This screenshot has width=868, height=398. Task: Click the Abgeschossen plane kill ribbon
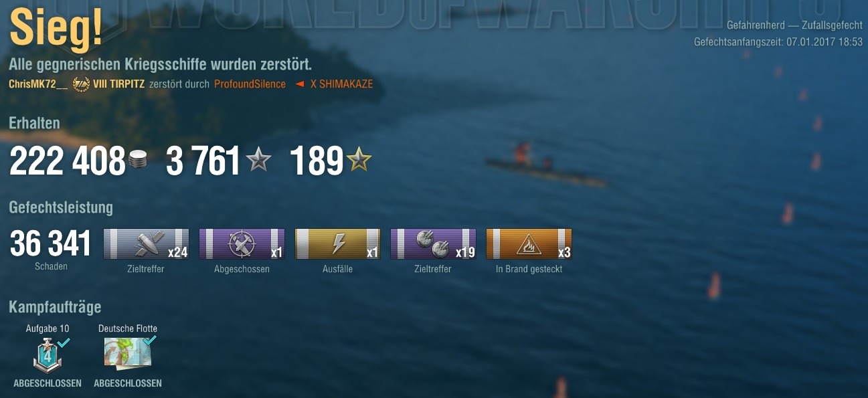coord(242,243)
